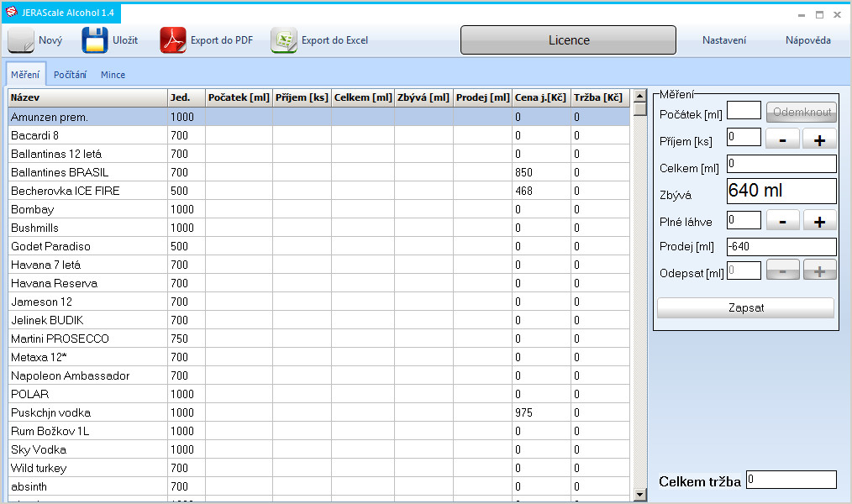Screen dimensions: 852x504
Task: Click the Počatek [ml] column header
Action: point(239,97)
